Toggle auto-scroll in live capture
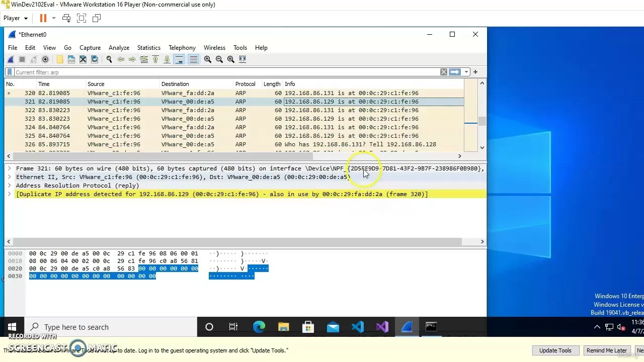 coord(179,59)
